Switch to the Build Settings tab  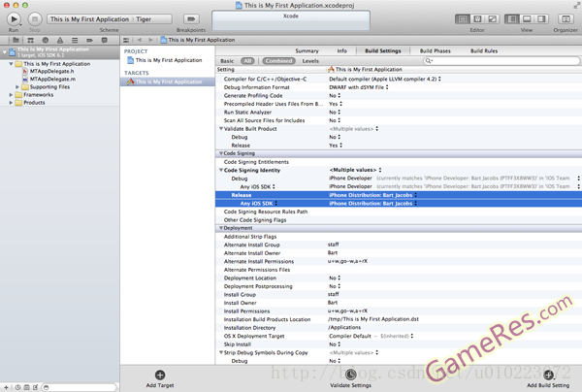coord(383,50)
